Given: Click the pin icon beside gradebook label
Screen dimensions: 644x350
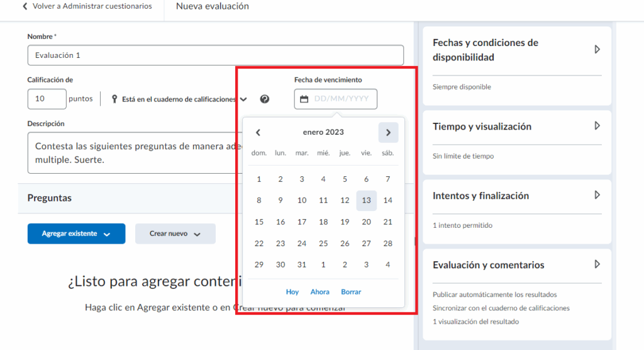Looking at the screenshot, I should [x=114, y=99].
